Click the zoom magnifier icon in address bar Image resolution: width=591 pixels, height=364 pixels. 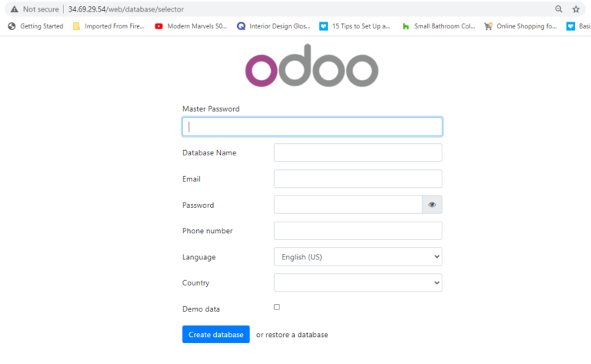[559, 9]
